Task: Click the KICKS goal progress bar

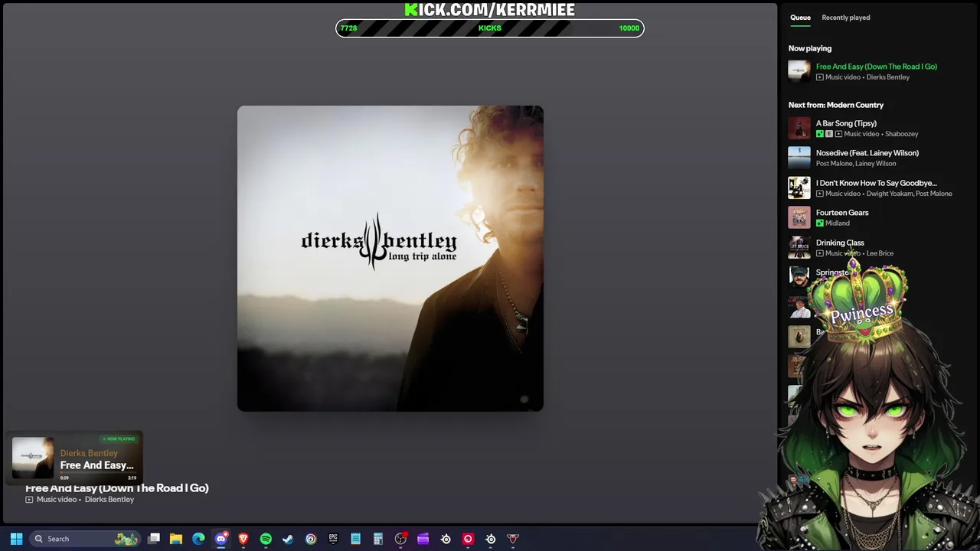Action: coord(490,28)
